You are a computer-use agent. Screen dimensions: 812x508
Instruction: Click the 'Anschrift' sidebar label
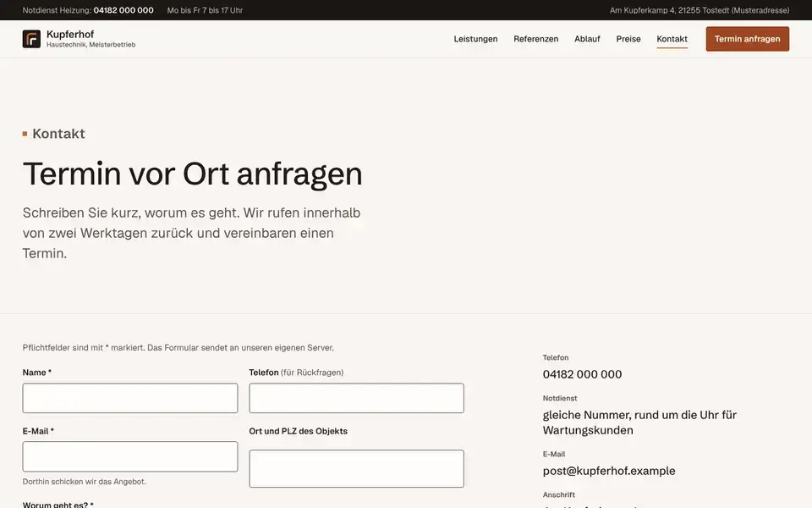(559, 495)
